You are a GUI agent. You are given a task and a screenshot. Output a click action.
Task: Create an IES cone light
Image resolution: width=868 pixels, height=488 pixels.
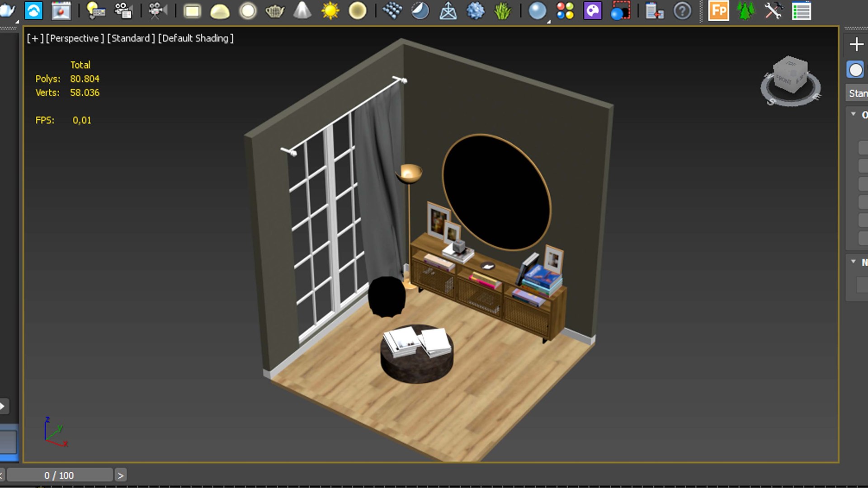[302, 10]
